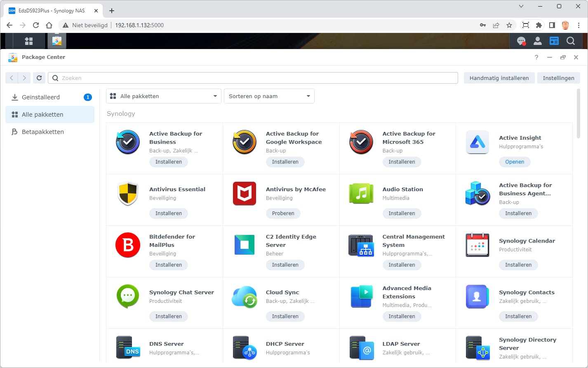The image size is (588, 368).
Task: Install Synology Chat Server
Action: (169, 316)
